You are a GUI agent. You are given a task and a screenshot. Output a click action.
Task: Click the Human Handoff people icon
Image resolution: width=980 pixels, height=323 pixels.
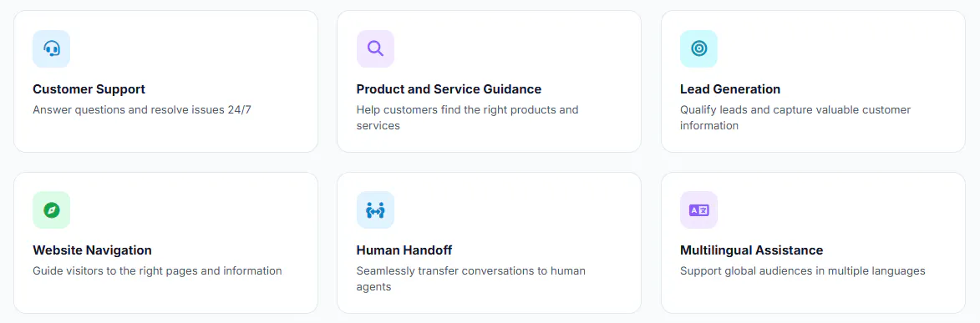pos(375,210)
